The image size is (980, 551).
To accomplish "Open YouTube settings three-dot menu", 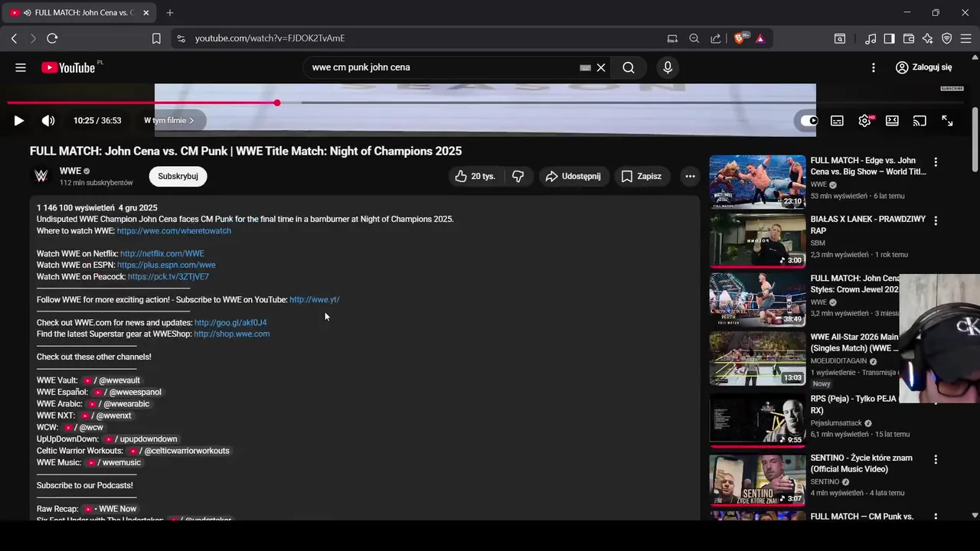I will [874, 67].
